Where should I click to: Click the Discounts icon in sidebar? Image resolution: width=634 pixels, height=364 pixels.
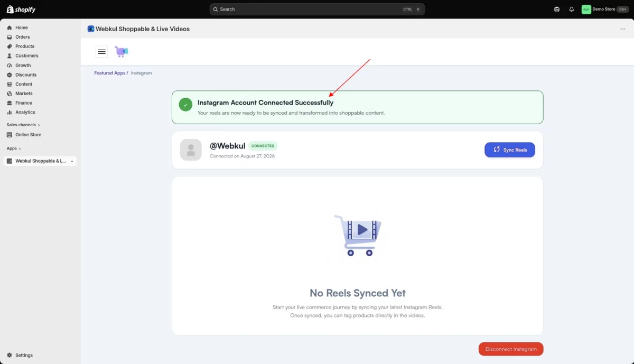pyautogui.click(x=10, y=75)
